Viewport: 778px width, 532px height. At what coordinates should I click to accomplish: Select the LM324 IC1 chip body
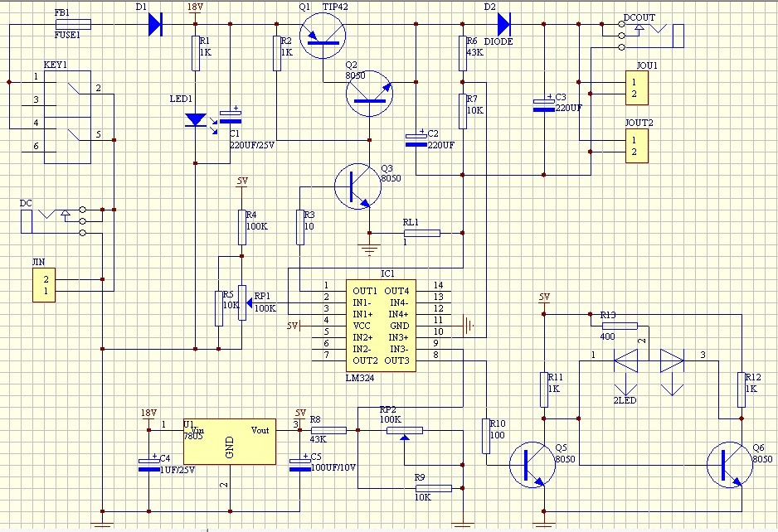tap(381, 325)
